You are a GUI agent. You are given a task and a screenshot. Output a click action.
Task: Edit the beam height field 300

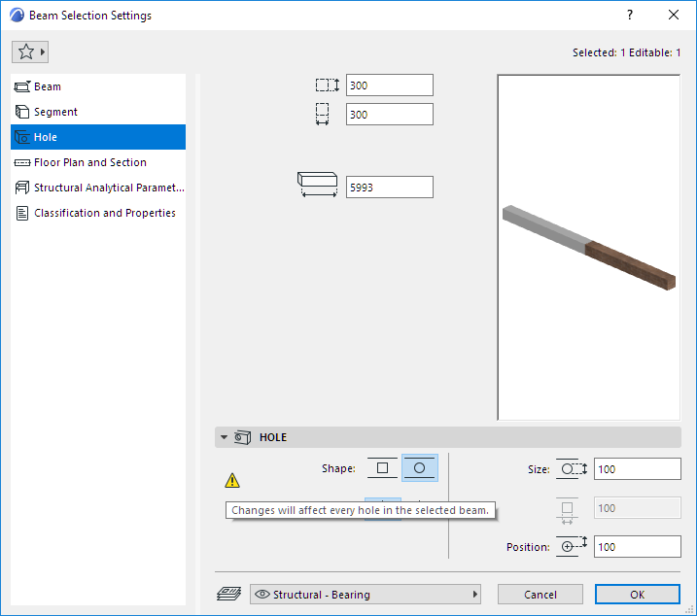[390, 86]
